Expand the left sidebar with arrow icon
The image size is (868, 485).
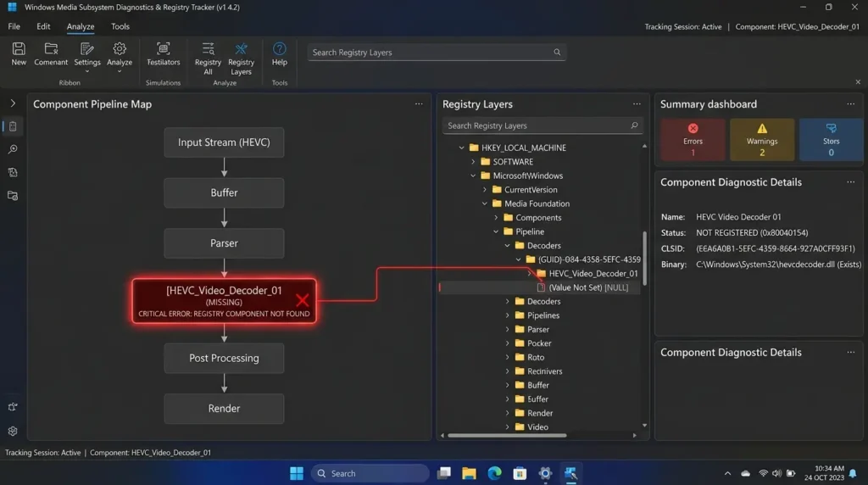[13, 103]
